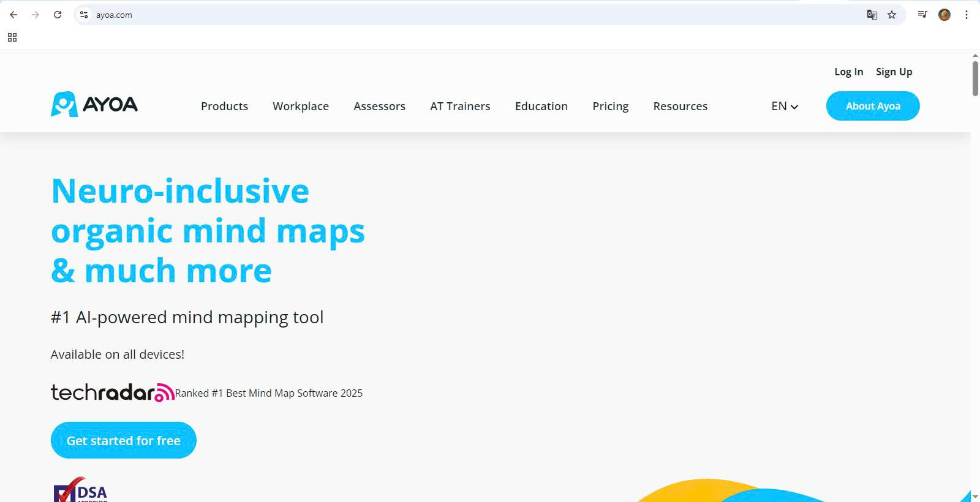Screen dimensions: 980x502
Task: Go to the Assessors page
Action: coord(379,106)
